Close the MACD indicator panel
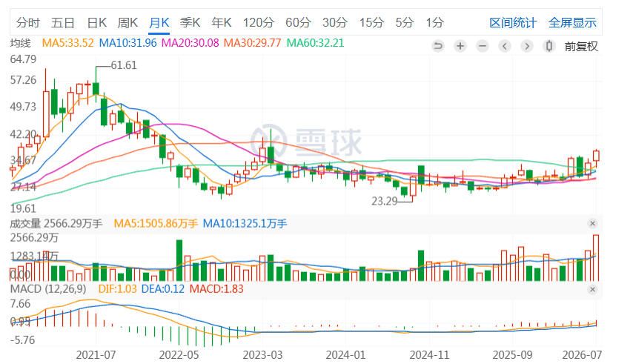Image resolution: width=633 pixels, height=364 pixels. pos(592,289)
